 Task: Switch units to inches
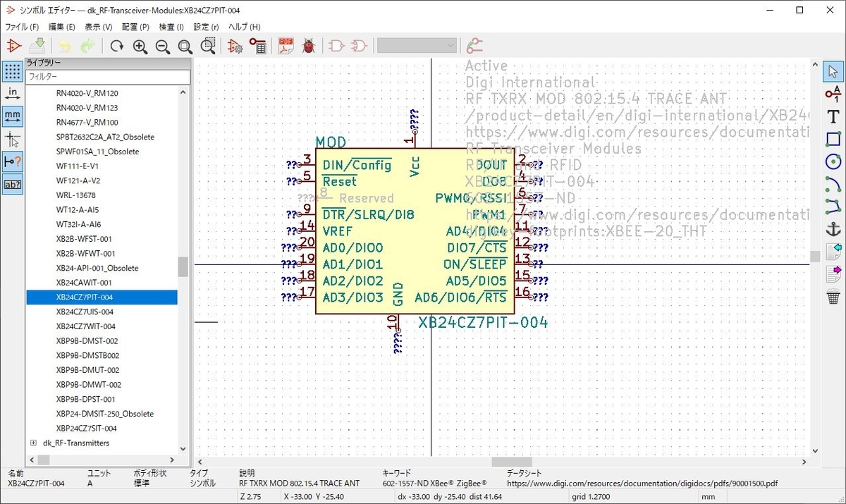pyautogui.click(x=13, y=94)
